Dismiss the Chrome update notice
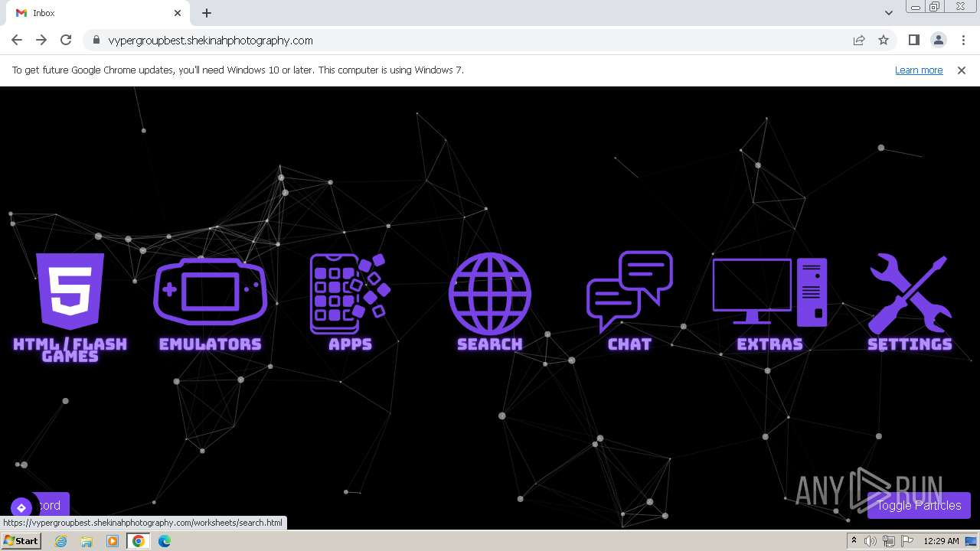 click(962, 70)
